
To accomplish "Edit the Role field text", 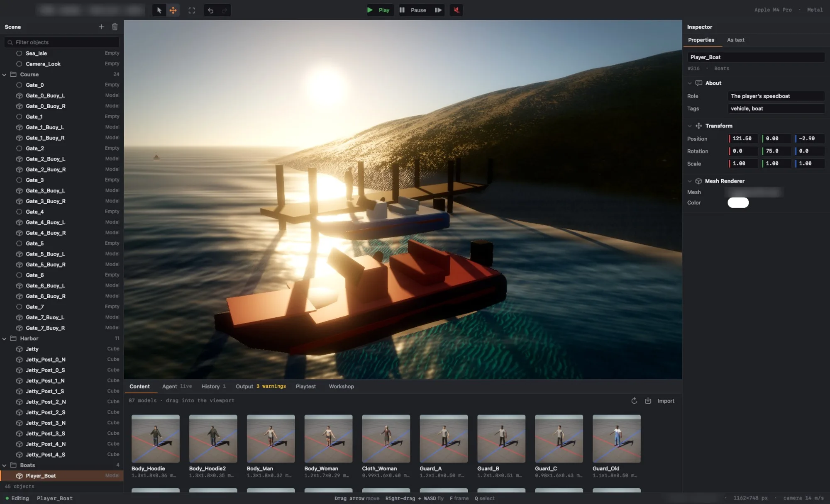I will [x=776, y=96].
